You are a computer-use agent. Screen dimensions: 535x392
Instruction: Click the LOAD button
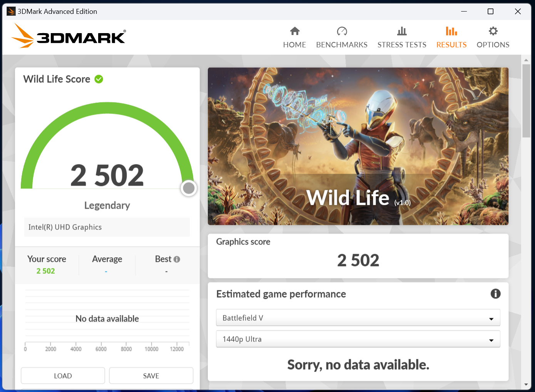[x=63, y=375]
